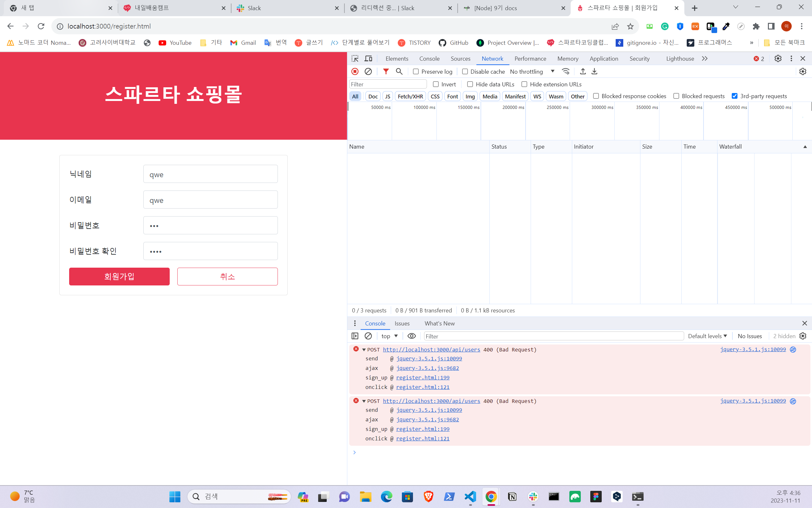812x508 pixels.
Task: Open network search magnifier
Action: 399,71
